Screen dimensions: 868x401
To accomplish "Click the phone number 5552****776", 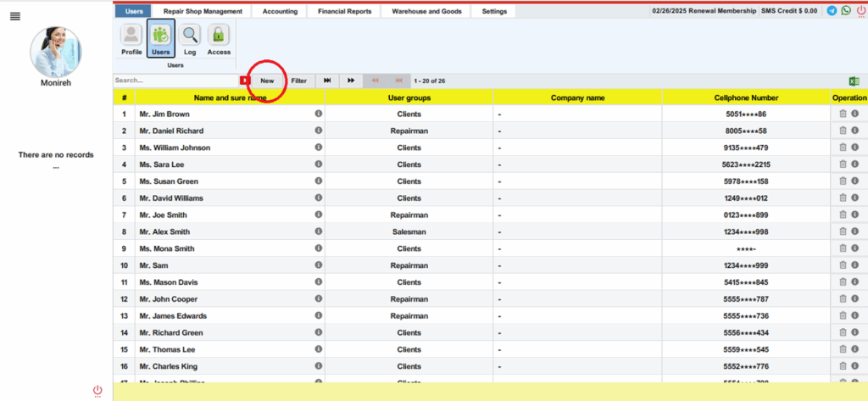I will pyautogui.click(x=746, y=366).
